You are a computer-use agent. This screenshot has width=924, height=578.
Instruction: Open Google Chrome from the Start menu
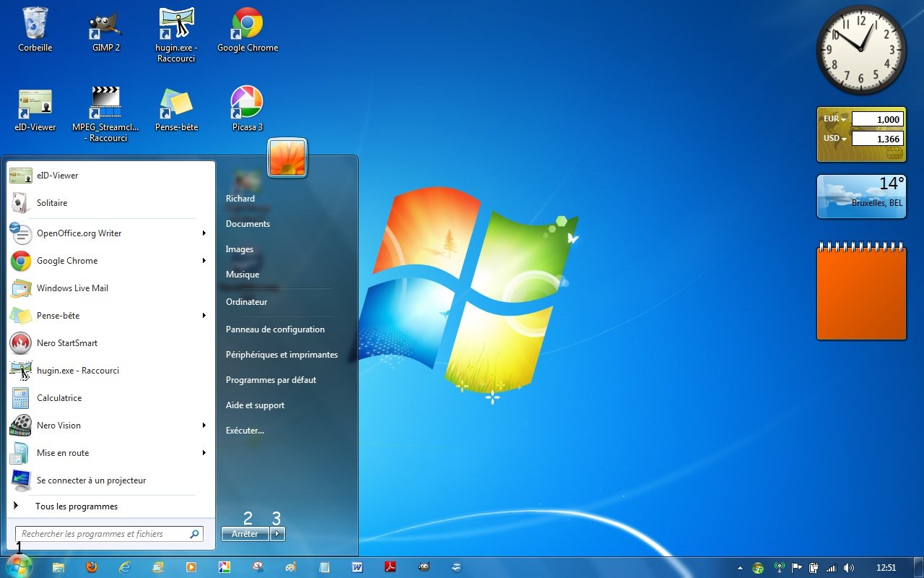111,261
